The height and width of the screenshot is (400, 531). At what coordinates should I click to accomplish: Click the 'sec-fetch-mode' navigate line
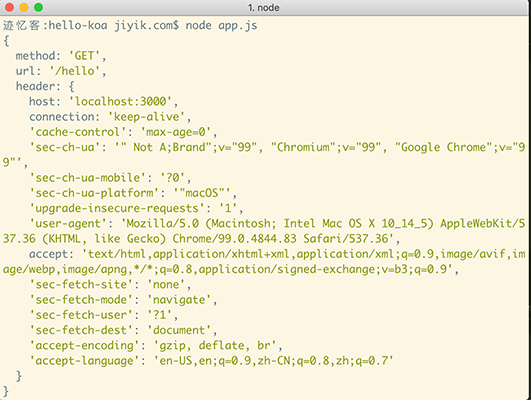pyautogui.click(x=123, y=299)
